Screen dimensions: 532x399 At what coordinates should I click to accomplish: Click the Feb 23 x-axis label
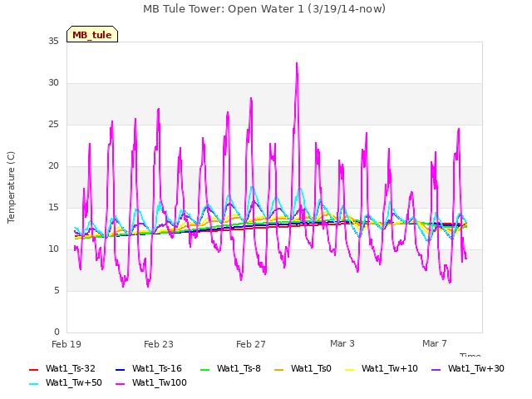tap(159, 344)
